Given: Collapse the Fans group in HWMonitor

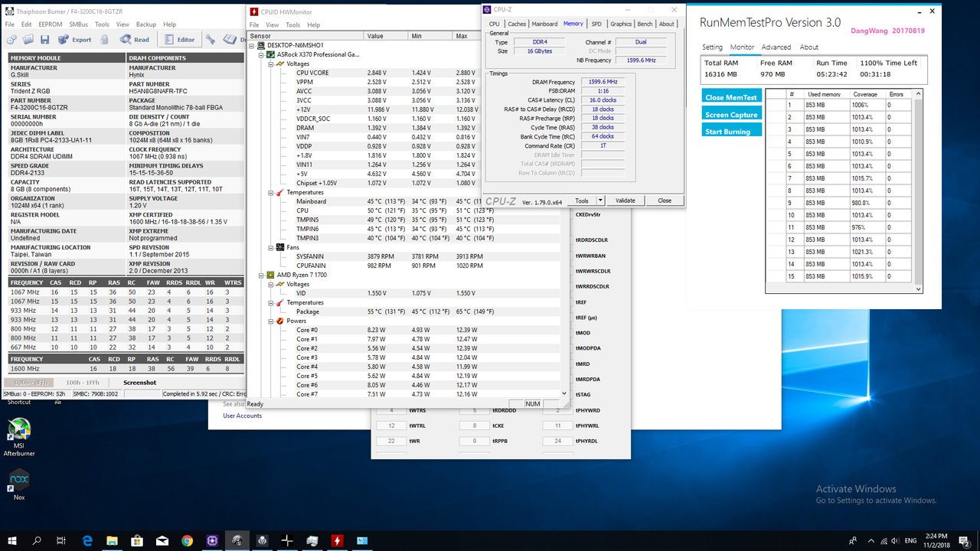Looking at the screenshot, I should [x=271, y=248].
